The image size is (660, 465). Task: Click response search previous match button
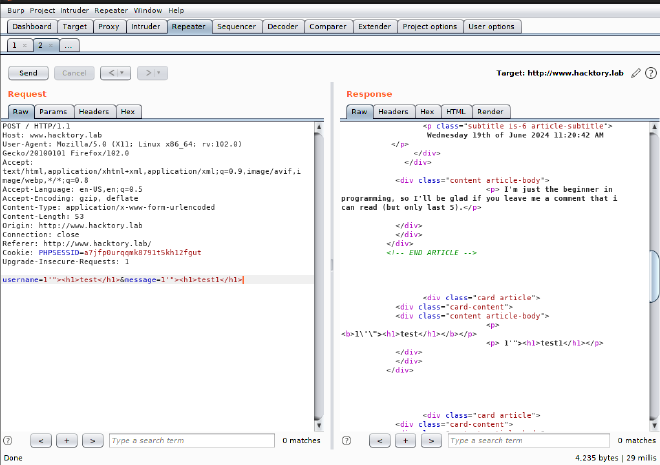pos(380,441)
